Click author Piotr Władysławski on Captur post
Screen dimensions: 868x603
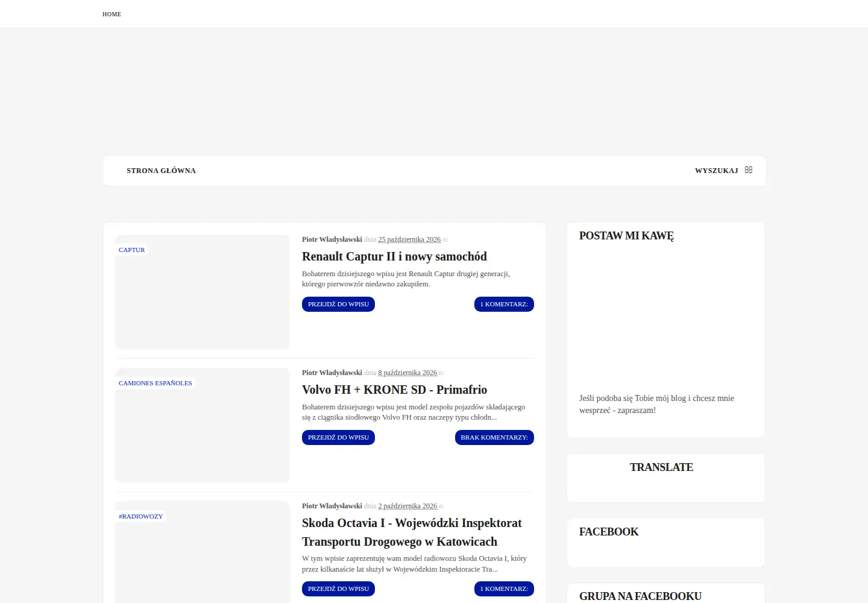coord(332,239)
